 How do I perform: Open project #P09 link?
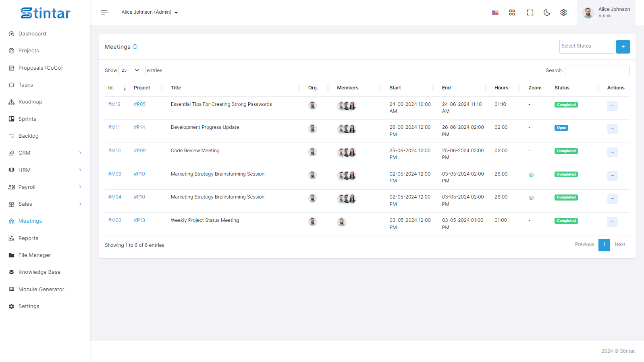pyautogui.click(x=140, y=151)
